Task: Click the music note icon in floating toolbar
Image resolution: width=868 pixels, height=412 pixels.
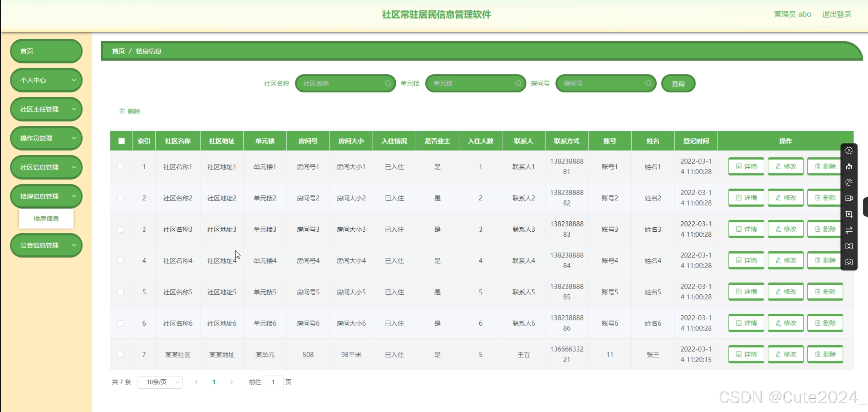Action: point(849,182)
